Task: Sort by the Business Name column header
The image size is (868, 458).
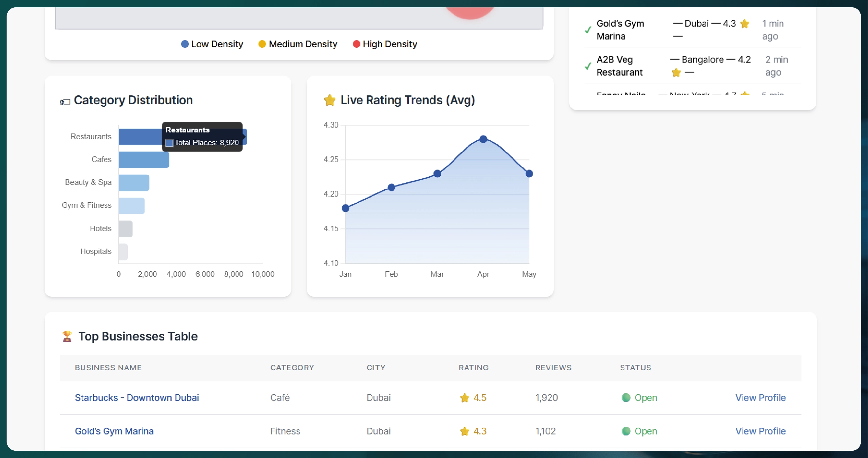Action: point(108,368)
